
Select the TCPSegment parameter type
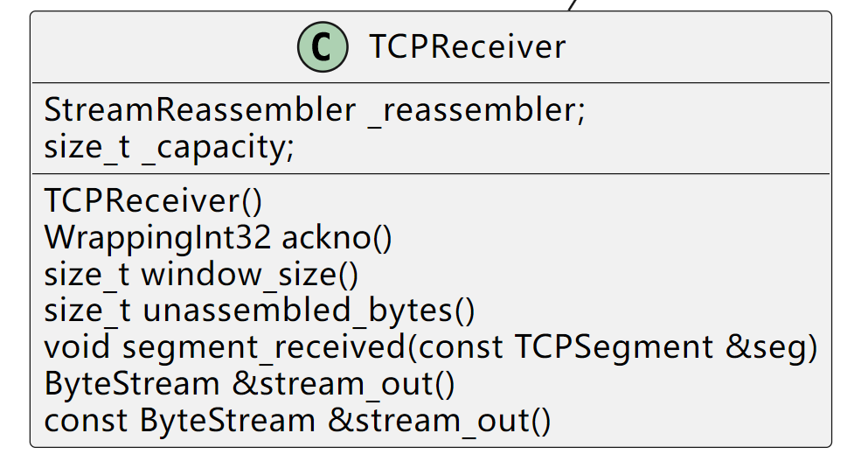(x=614, y=347)
